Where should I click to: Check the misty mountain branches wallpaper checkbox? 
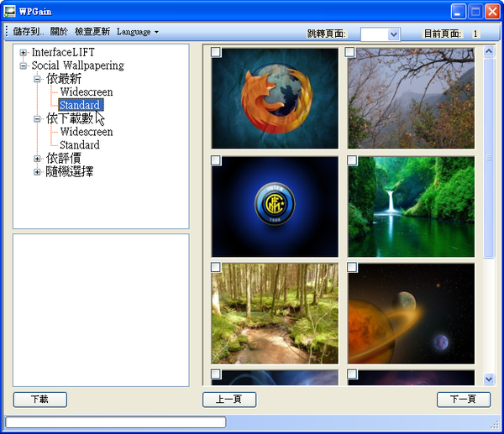[349, 52]
